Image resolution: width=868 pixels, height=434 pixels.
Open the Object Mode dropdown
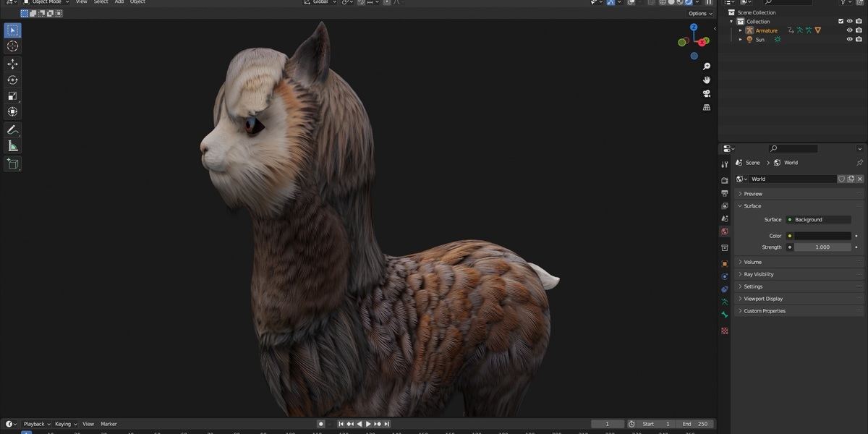pos(46,2)
